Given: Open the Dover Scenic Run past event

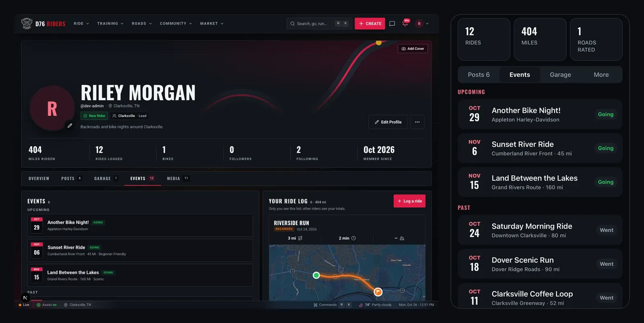Looking at the screenshot, I should 540,264.
